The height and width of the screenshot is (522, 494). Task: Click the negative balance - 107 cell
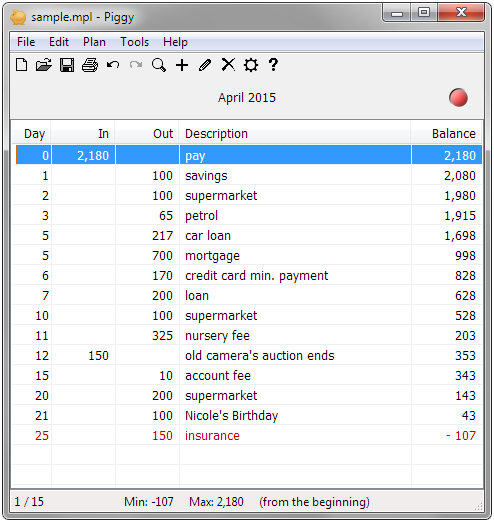point(447,435)
